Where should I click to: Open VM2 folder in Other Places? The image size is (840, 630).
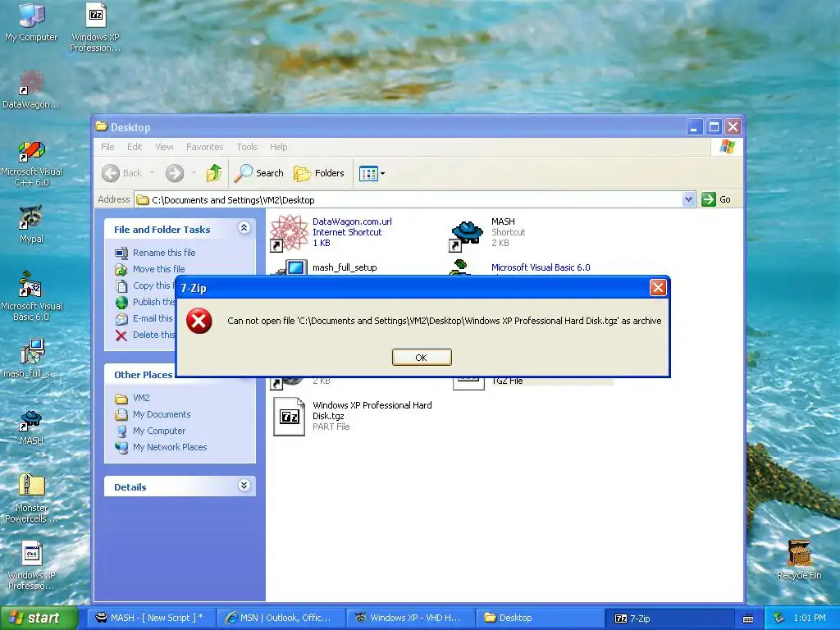[141, 398]
